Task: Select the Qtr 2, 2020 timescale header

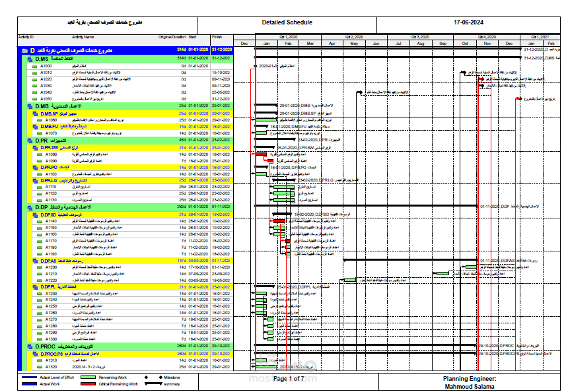Action: [x=354, y=37]
